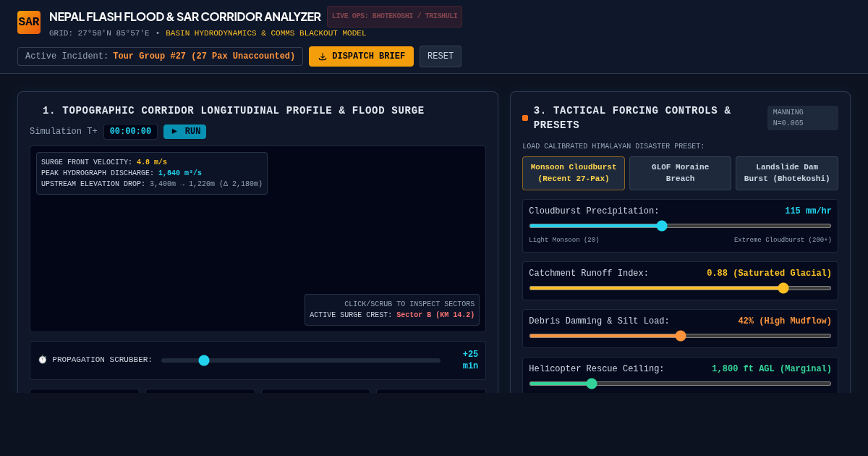868x456 pixels.
Task: Click the '1. TOPOGRAPHIC CORRIDOR LONGITUDINAL PROFILE' heading
Action: click(234, 111)
